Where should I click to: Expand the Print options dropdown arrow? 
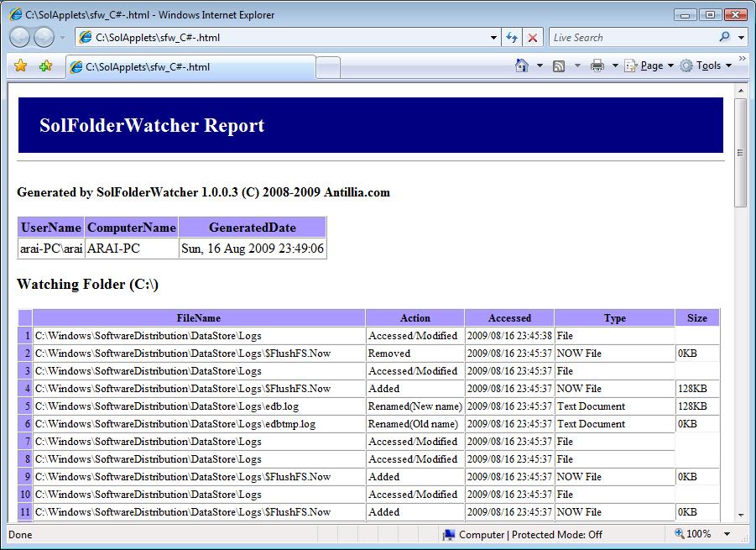pyautogui.click(x=615, y=65)
